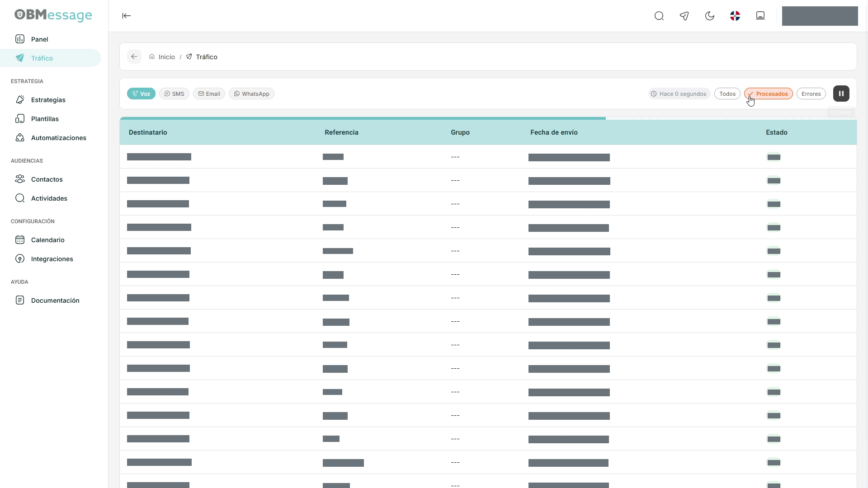Image resolution: width=868 pixels, height=488 pixels.
Task: Go to Automatizaciones section
Action: [x=50, y=138]
